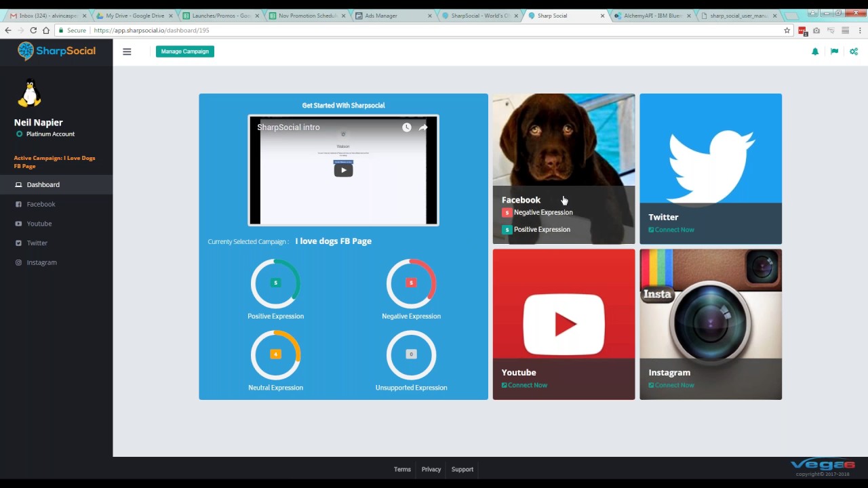
Task: Click the flag icon in header
Action: [x=834, y=52]
